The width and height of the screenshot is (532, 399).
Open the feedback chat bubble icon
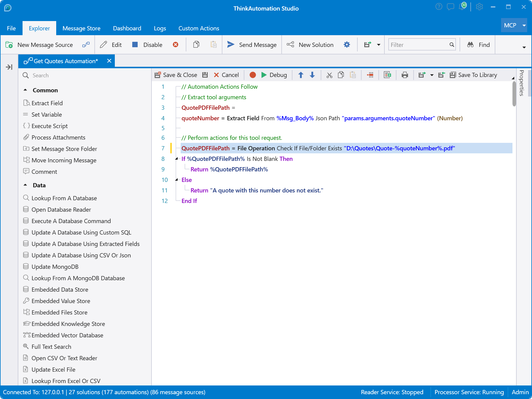450,7
